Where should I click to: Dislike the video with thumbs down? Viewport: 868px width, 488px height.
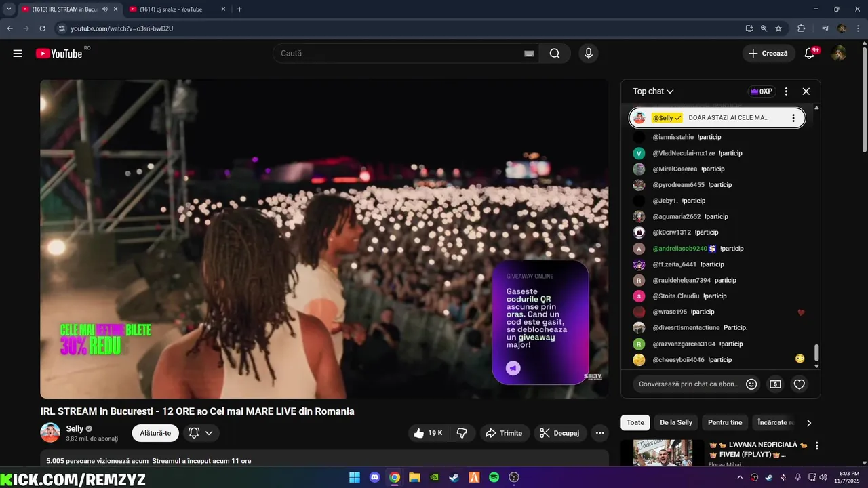point(462,433)
